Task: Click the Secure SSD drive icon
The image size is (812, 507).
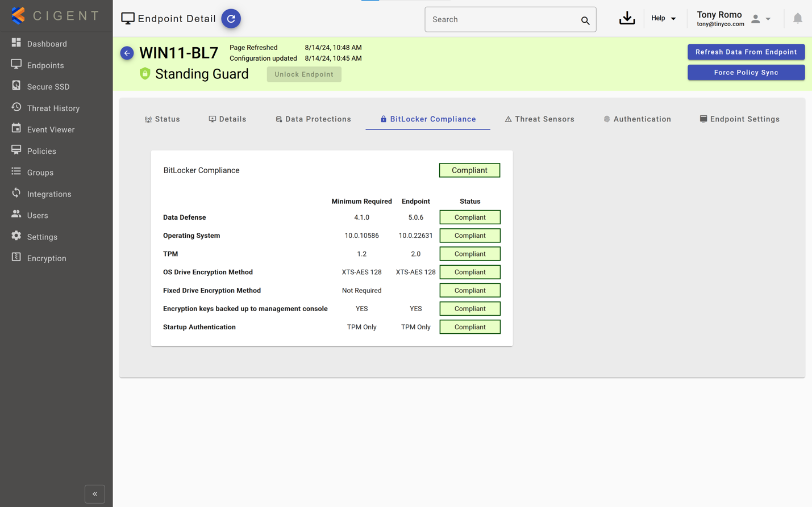Action: (16, 86)
